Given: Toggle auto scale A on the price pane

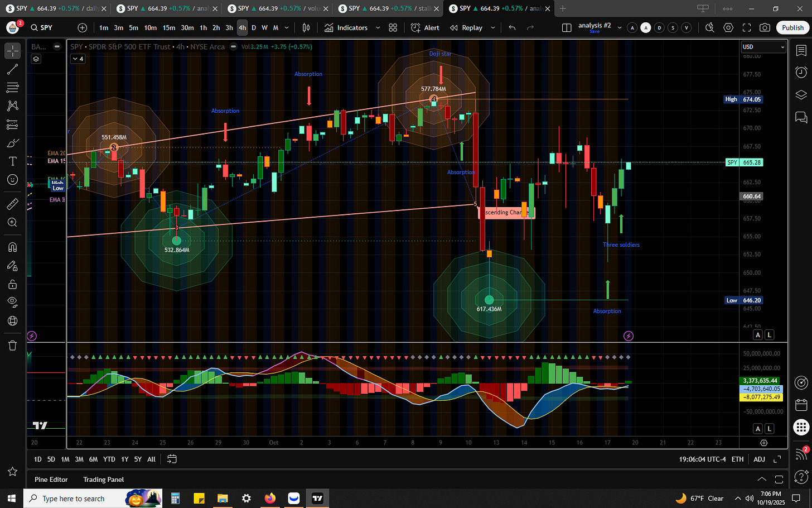Looking at the screenshot, I should [x=758, y=335].
